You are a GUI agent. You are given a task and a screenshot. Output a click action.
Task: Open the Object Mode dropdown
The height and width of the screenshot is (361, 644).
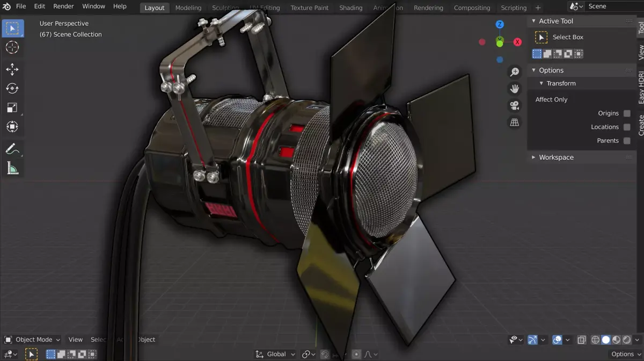click(32, 340)
